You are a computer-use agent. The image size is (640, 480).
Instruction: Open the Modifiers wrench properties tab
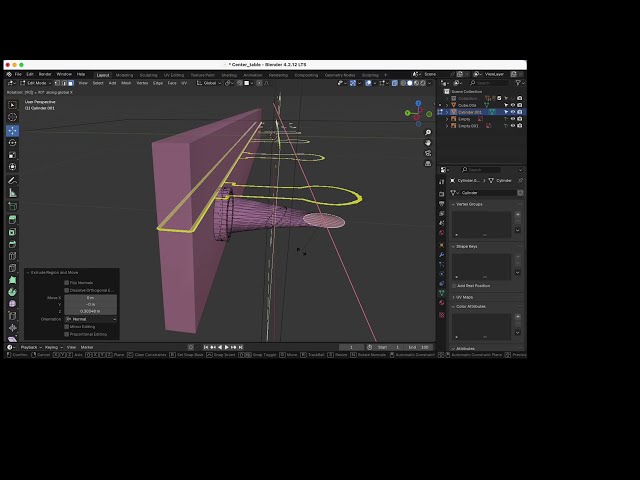click(x=442, y=254)
